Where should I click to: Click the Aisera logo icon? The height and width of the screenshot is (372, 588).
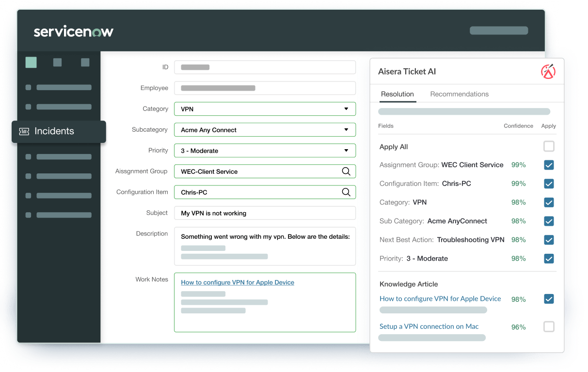tap(548, 71)
